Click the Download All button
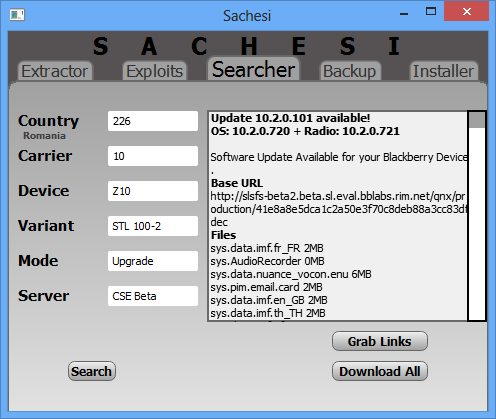This screenshot has height=419, width=496. click(x=380, y=371)
